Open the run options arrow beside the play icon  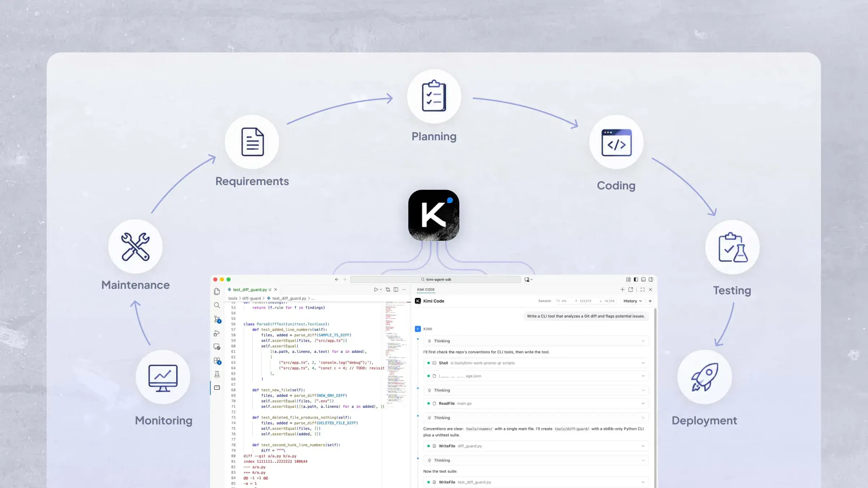point(381,290)
